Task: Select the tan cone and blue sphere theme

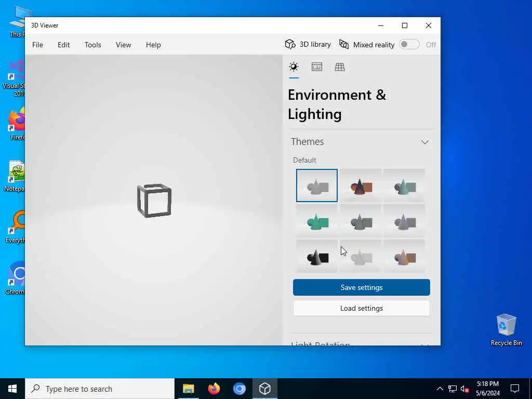Action: (404, 256)
